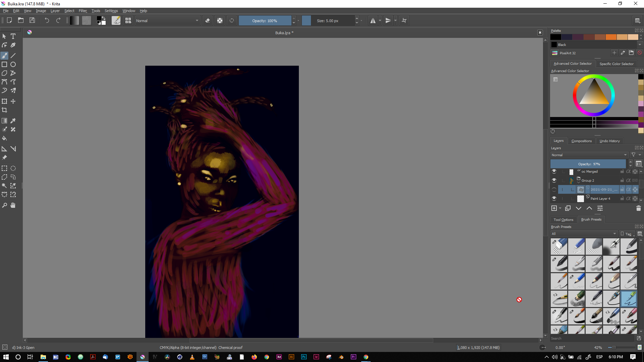Select the Transform tool
644x362 pixels.
pyautogui.click(x=4, y=101)
